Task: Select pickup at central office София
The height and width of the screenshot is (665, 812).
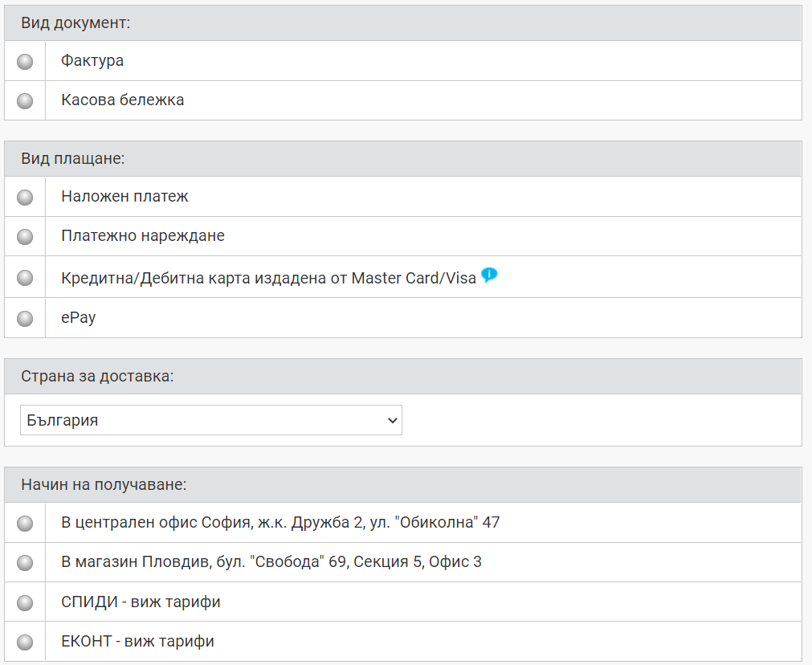Action: pos(25,524)
